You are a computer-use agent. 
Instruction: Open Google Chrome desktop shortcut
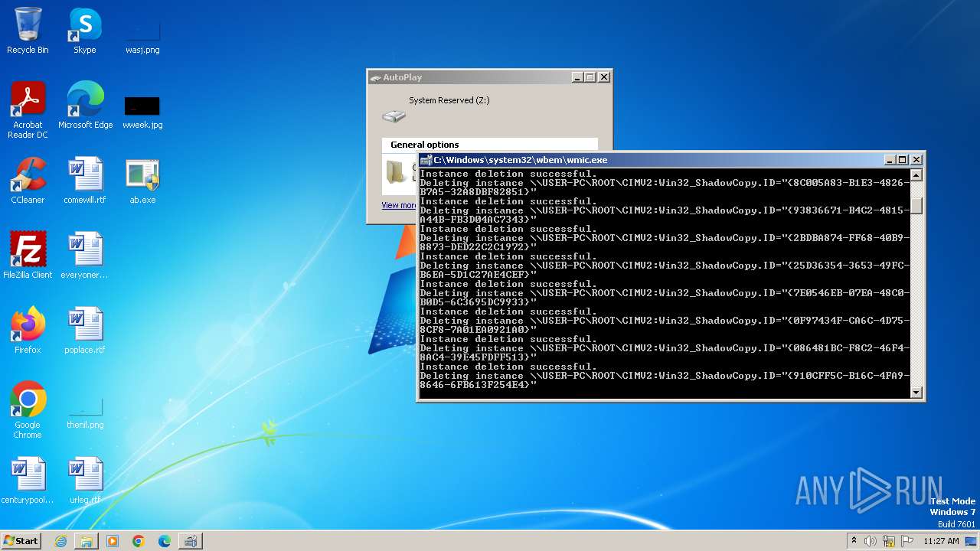point(28,410)
